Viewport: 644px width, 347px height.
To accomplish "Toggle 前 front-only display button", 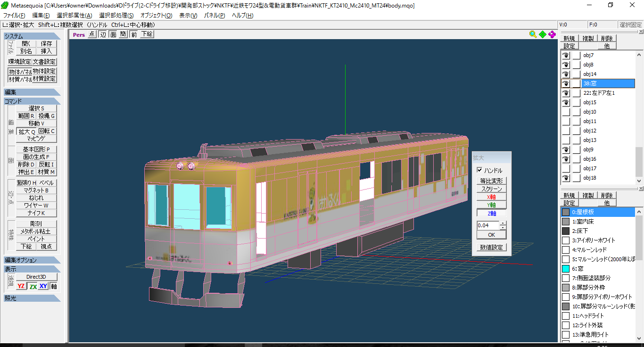I will [134, 34].
